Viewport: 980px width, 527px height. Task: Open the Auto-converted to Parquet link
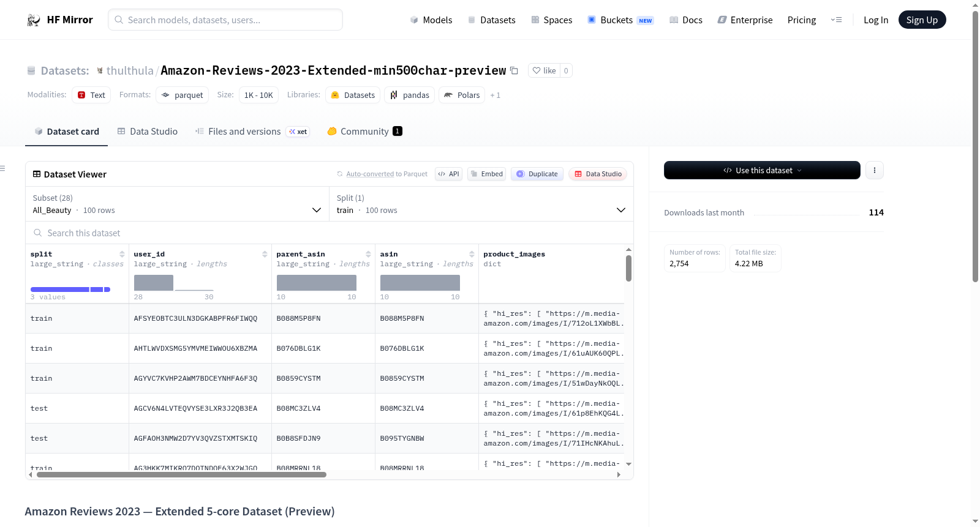point(386,174)
